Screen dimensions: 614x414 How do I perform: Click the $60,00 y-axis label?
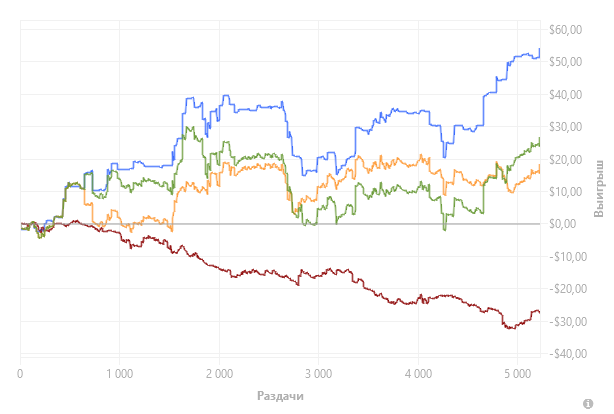(x=565, y=30)
